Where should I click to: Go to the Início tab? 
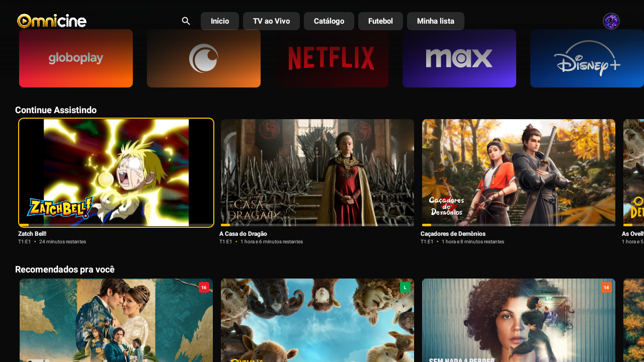coord(220,21)
